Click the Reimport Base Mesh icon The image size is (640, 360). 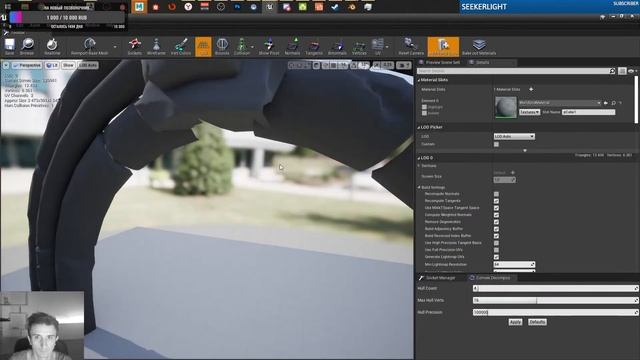pyautogui.click(x=89, y=47)
